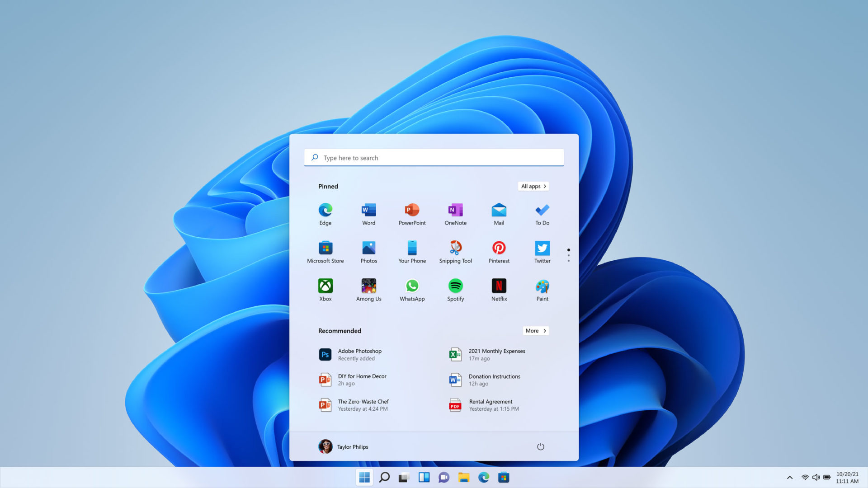The width and height of the screenshot is (868, 488).
Task: Launch OneNote app
Action: click(x=455, y=213)
